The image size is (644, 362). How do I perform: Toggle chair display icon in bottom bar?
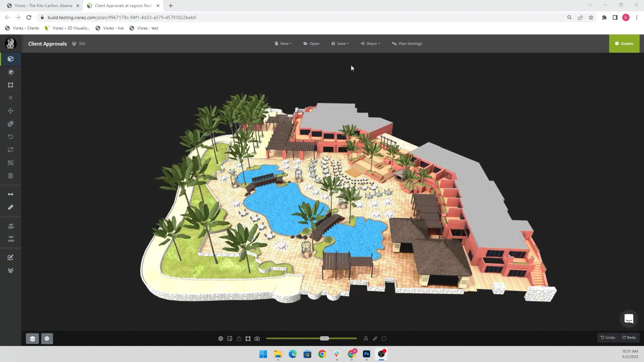tap(366, 339)
